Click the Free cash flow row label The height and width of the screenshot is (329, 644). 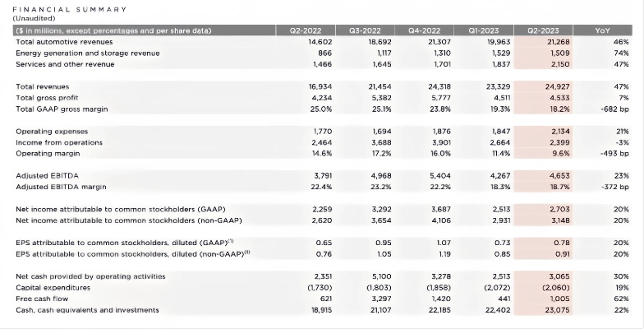[41, 299]
